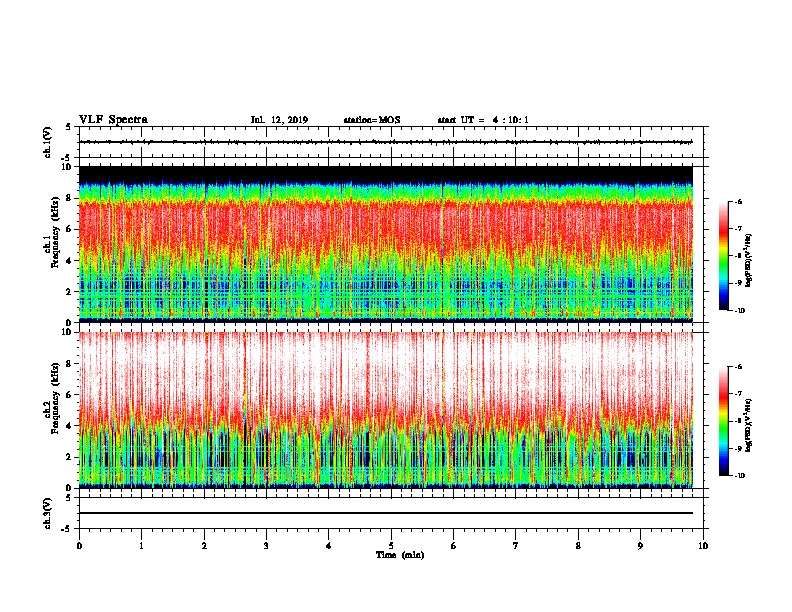The height and width of the screenshot is (612, 792).
Task: Click inside the ch.1 spectrogram panel
Action: pyautogui.click(x=385, y=244)
